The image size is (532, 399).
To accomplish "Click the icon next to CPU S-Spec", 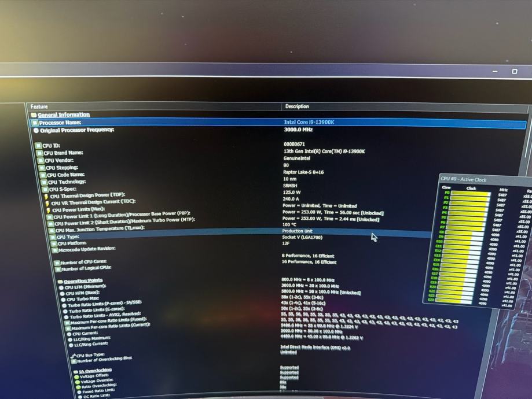I will (45, 190).
